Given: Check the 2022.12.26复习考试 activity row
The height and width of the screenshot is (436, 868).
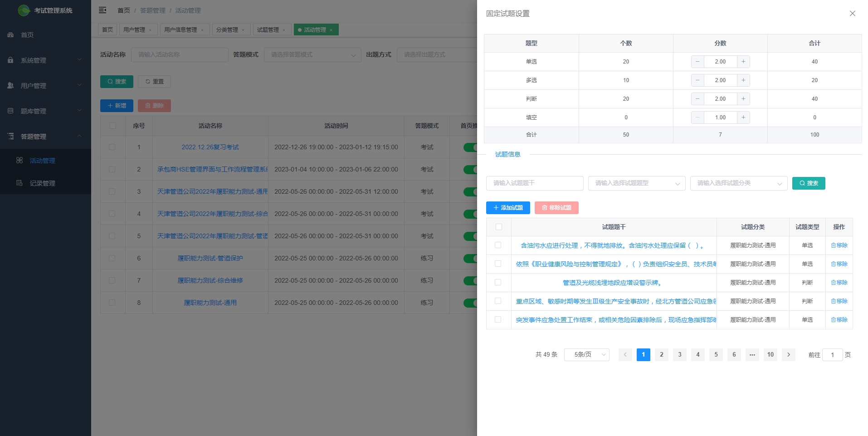Looking at the screenshot, I should point(112,147).
